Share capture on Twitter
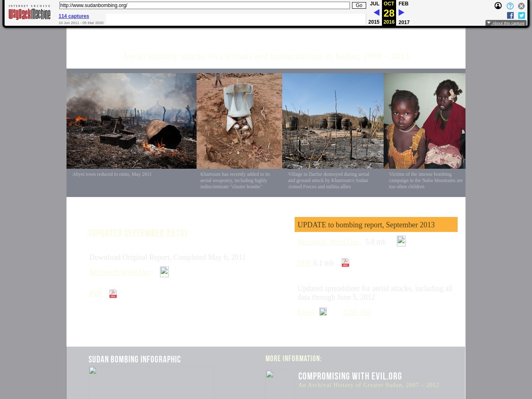 (522, 15)
